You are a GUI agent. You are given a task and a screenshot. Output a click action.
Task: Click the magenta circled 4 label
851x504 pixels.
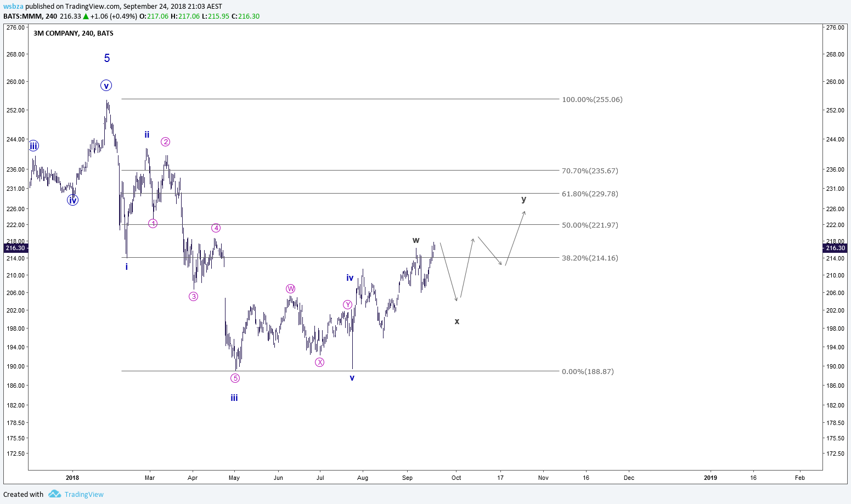(216, 228)
